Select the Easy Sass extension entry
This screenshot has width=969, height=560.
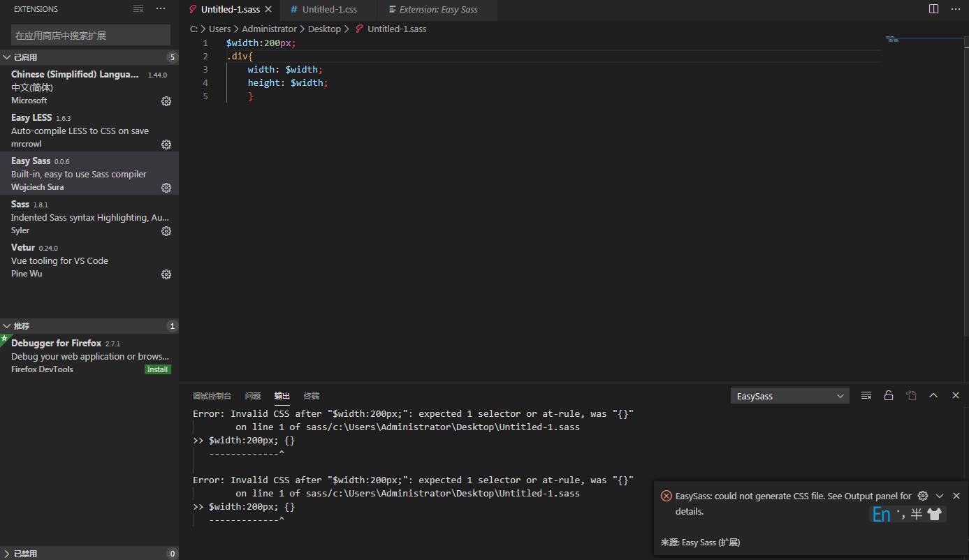pos(89,174)
